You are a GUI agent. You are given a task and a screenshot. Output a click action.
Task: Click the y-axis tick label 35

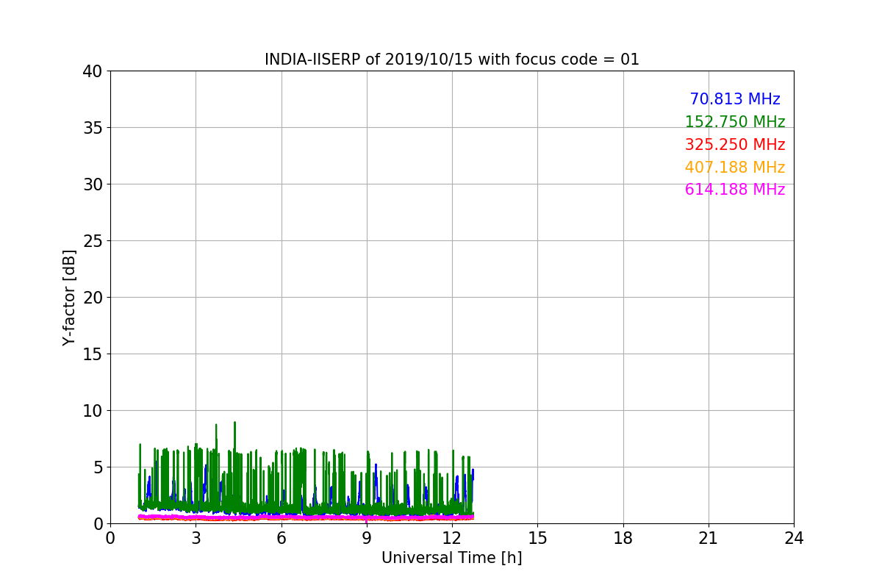click(93, 128)
